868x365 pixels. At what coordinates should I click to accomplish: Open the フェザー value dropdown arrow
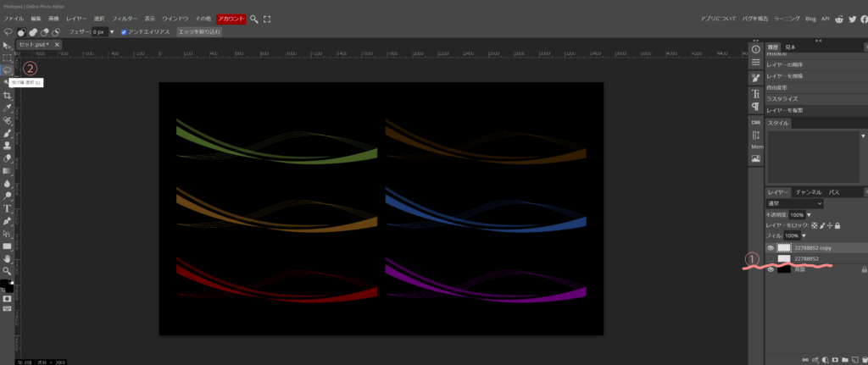coord(111,32)
